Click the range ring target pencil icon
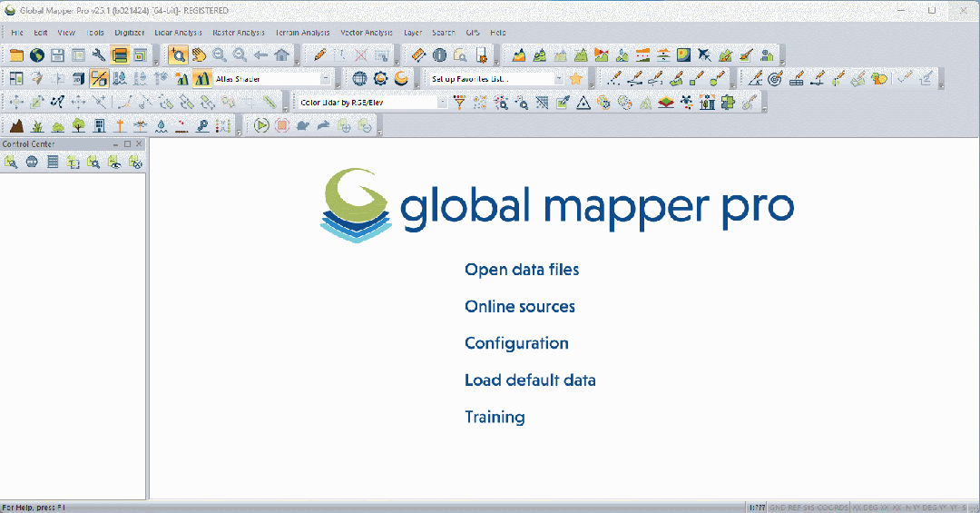This screenshot has width=980, height=513. (775, 79)
